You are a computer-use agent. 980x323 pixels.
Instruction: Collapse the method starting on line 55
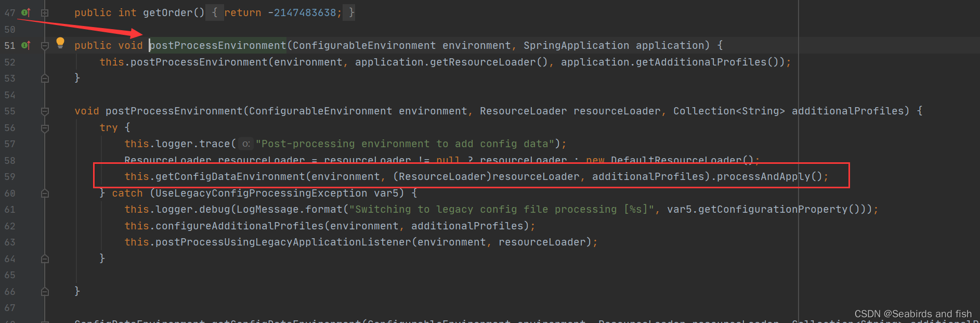click(x=45, y=111)
